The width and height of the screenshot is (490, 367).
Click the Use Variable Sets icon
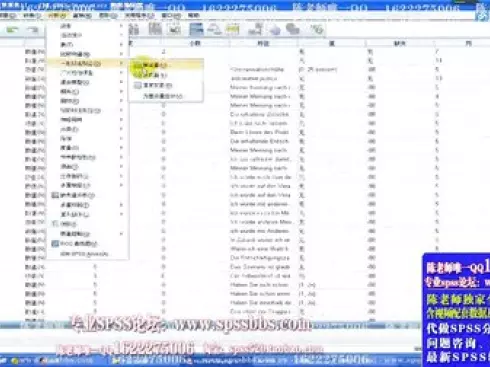pyautogui.click(x=275, y=30)
